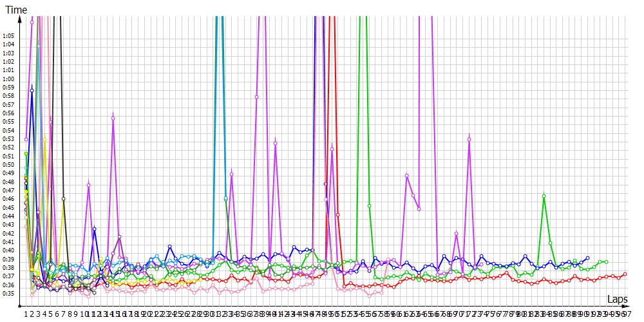Click the 0:50 label on the time axis
Image resolution: width=644 pixels, height=322 pixels.
8,165
